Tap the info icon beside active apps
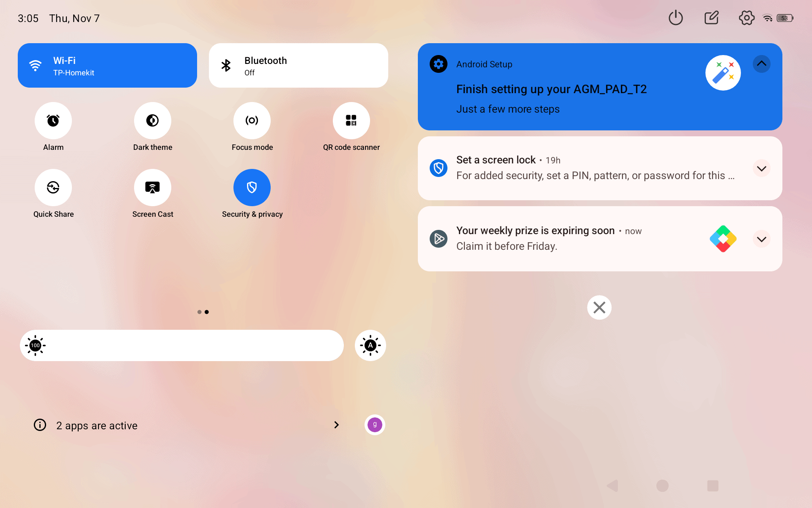Screen dimensions: 812x508 [x=40, y=425]
